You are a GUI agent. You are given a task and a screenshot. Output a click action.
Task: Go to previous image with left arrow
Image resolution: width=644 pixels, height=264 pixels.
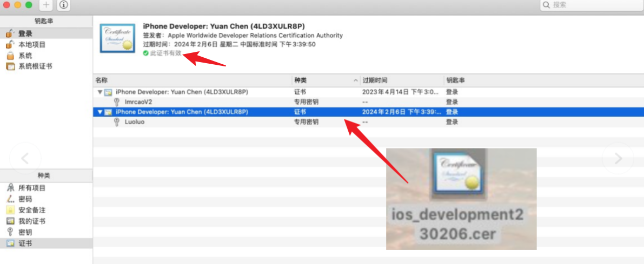tap(25, 158)
